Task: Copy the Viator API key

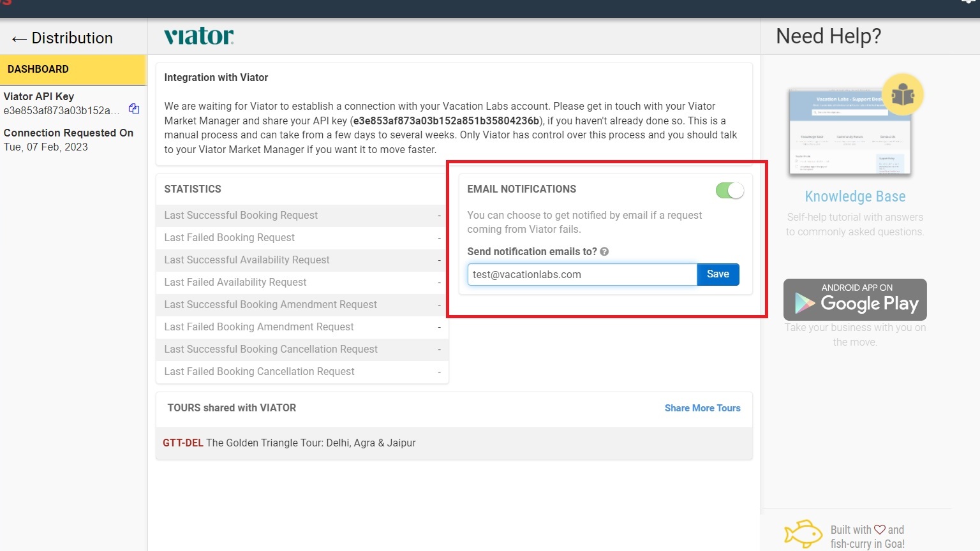Action: [134, 109]
